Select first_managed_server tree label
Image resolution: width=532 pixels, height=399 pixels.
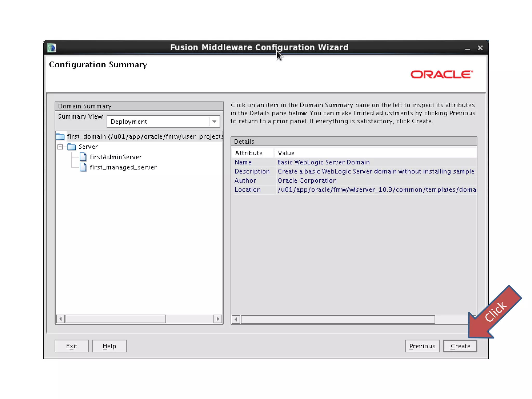[123, 167]
